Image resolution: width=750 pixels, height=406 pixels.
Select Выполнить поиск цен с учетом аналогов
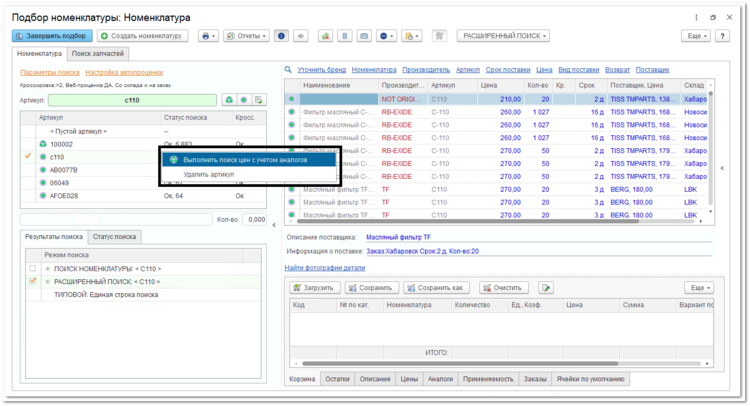pyautogui.click(x=249, y=160)
